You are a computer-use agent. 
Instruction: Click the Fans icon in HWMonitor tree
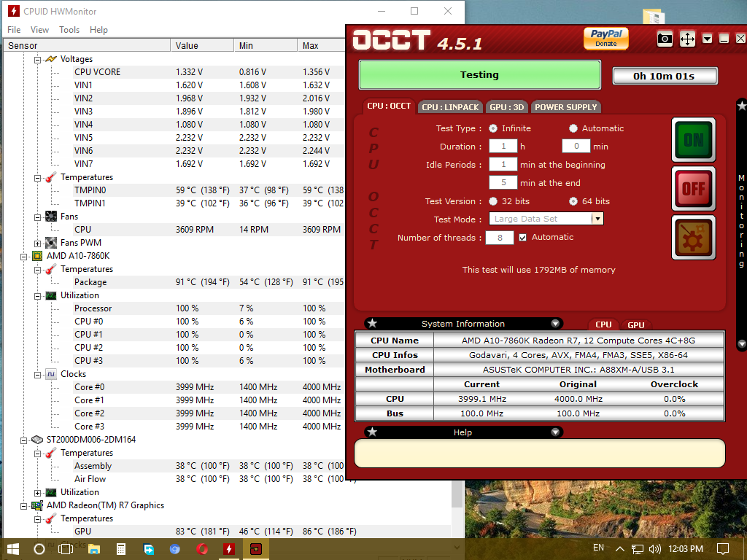coord(51,216)
